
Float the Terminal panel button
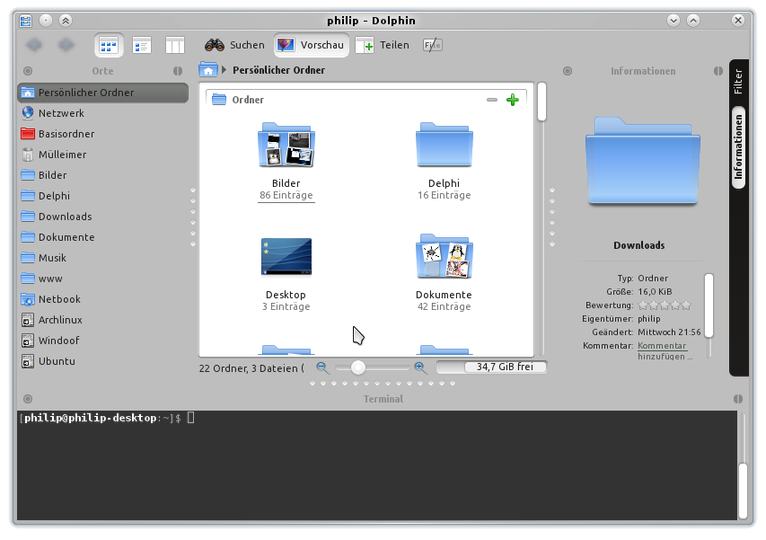(x=738, y=399)
